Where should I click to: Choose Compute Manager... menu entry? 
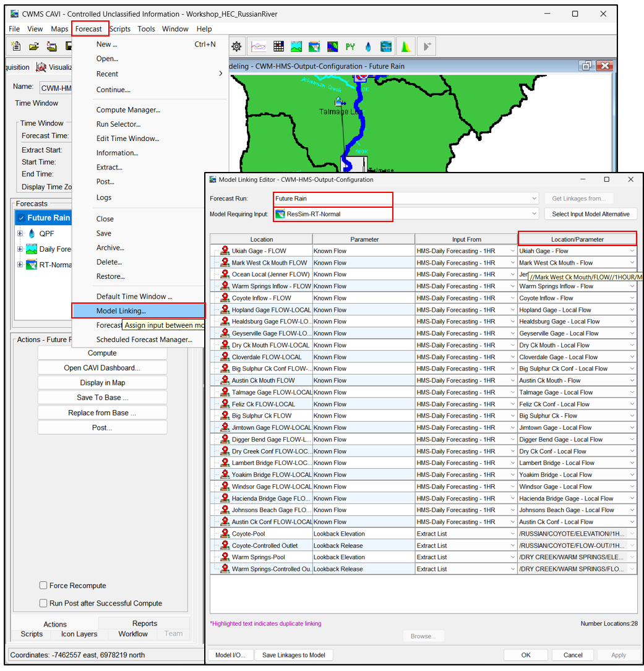tap(128, 109)
